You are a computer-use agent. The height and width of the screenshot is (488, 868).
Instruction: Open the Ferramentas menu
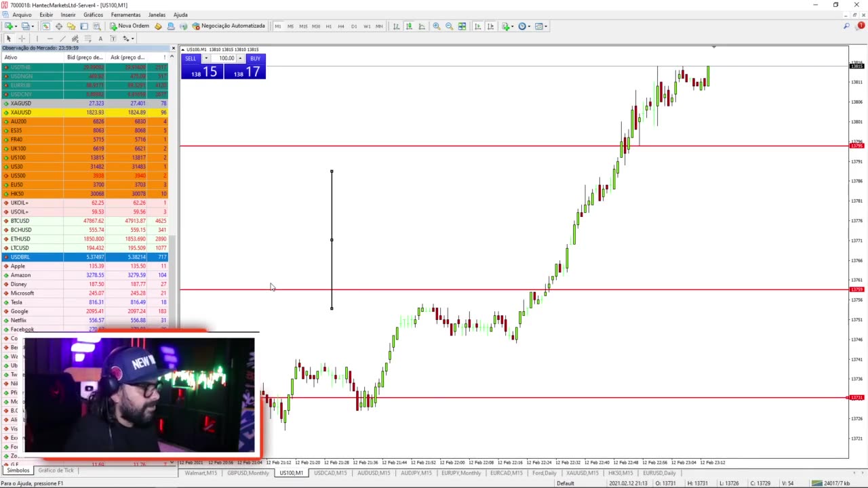125,15
